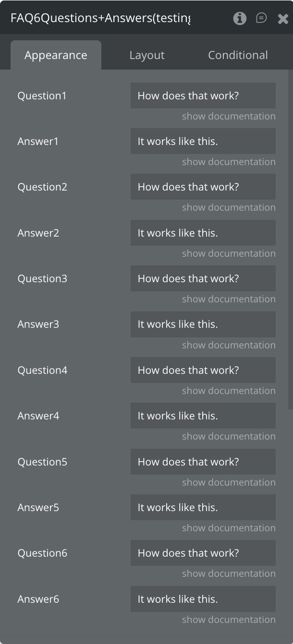
Task: Click into the Answer3 field
Action: (x=203, y=324)
